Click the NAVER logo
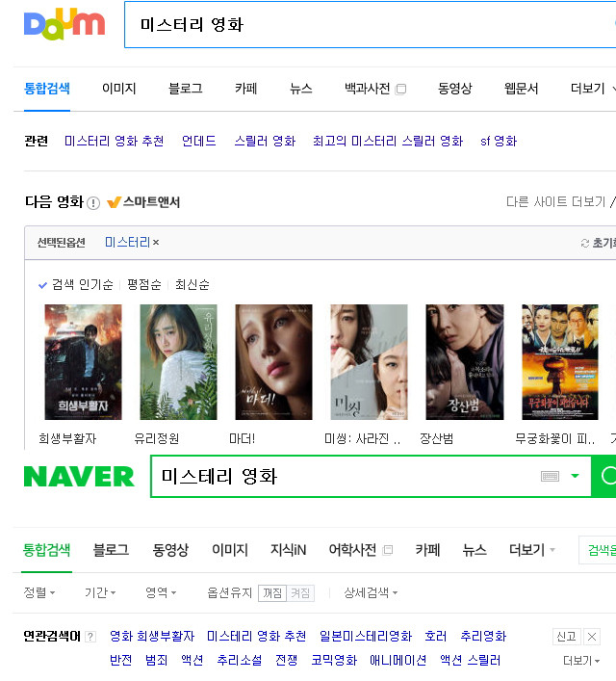The image size is (616, 681). click(x=79, y=477)
